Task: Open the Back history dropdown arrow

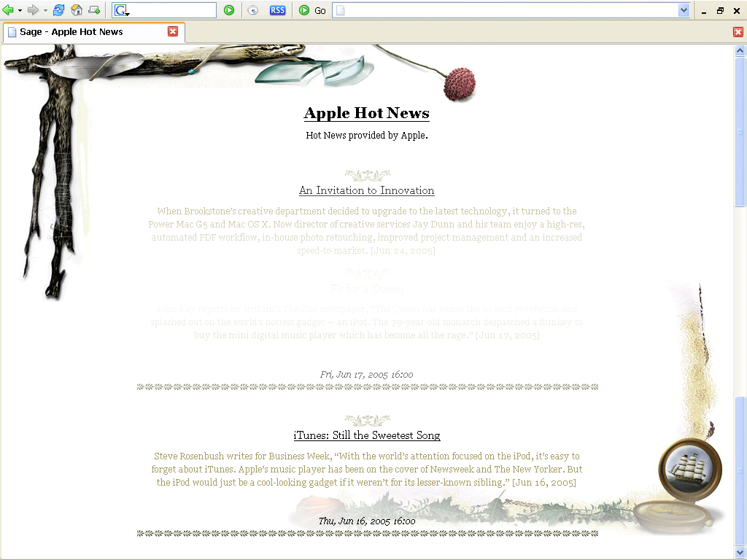Action: coord(20,10)
